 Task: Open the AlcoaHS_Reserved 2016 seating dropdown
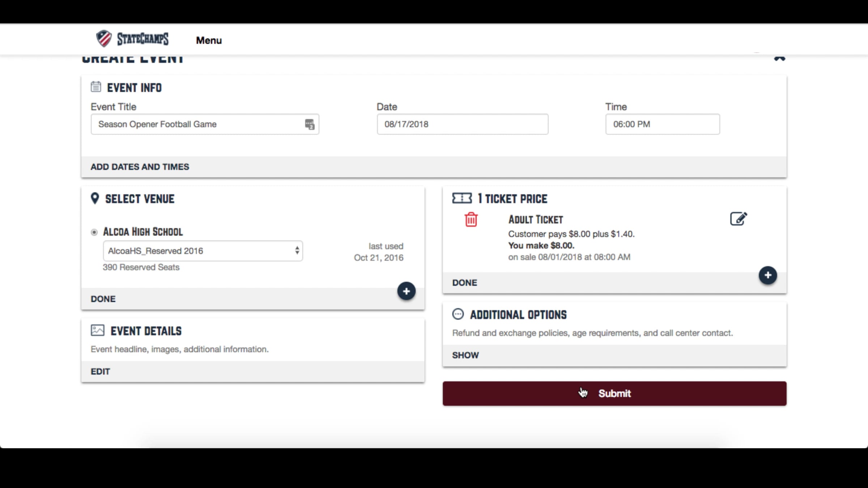pos(203,251)
